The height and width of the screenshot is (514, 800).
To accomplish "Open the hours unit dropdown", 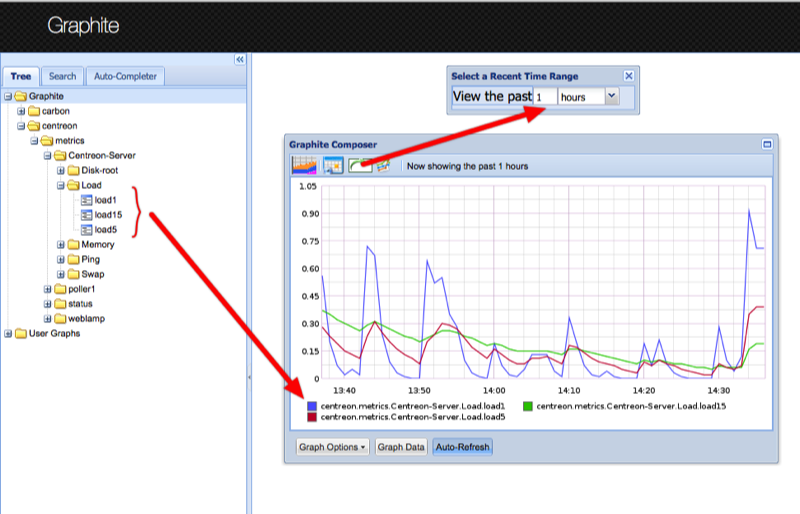I will 612,96.
